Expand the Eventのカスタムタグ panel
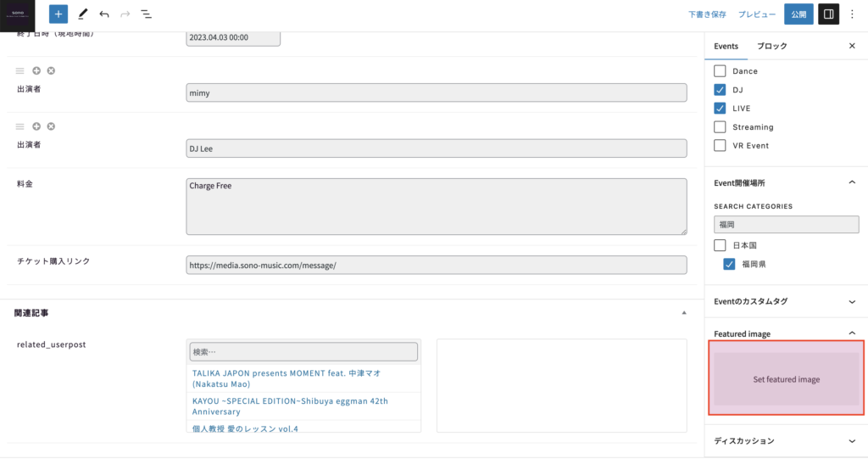 852,301
